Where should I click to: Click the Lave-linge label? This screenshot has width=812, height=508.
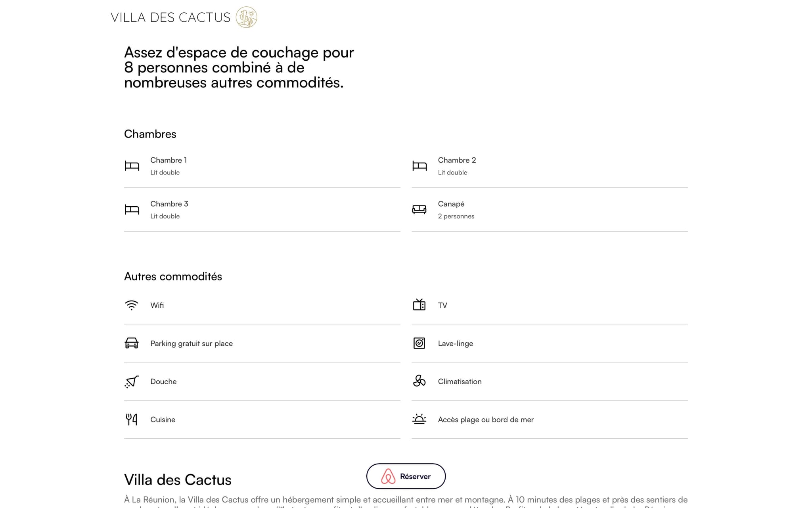click(x=456, y=343)
